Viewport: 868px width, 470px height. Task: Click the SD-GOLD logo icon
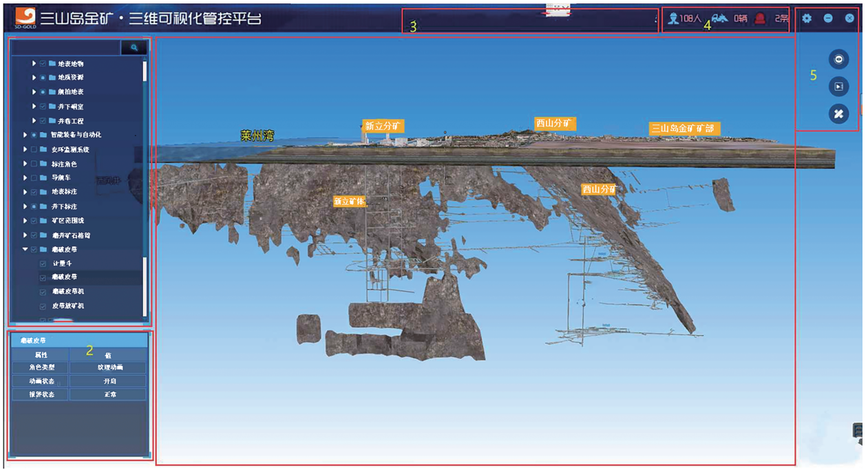[25, 18]
